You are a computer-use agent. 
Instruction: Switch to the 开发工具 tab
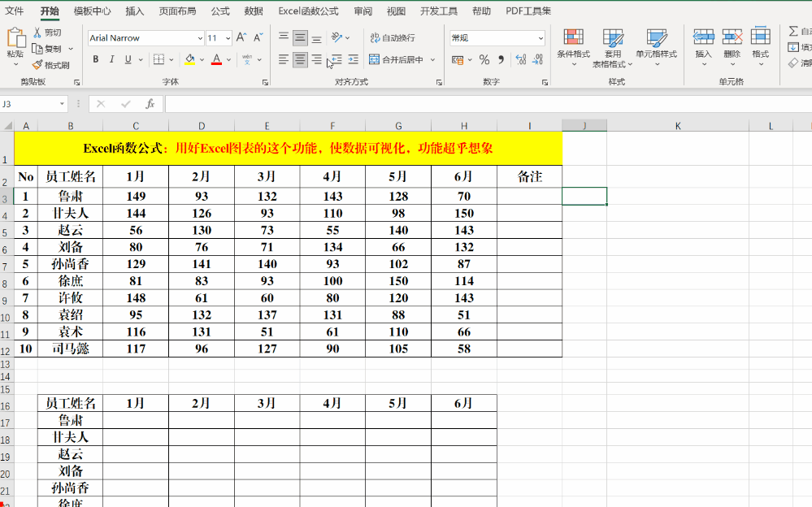click(439, 11)
